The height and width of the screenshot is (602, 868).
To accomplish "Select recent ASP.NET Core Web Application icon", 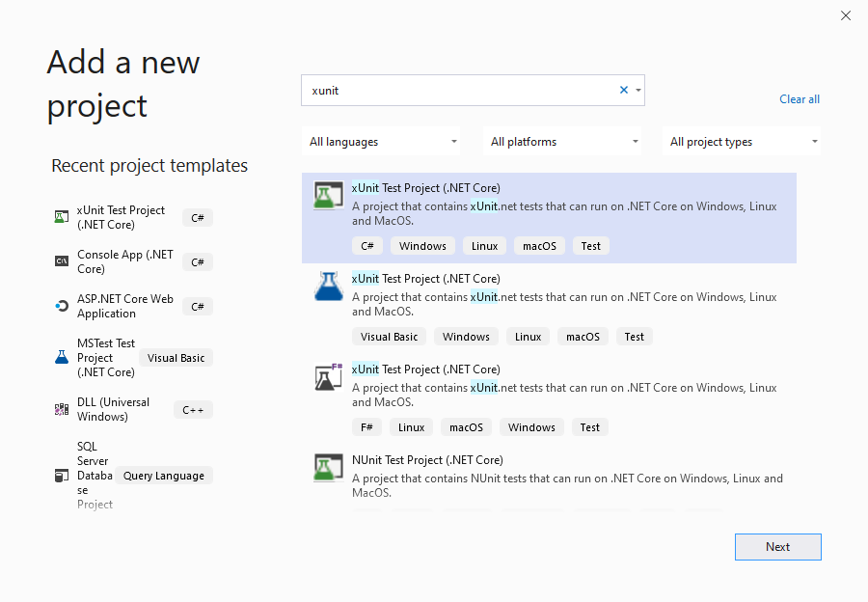I will coord(62,306).
